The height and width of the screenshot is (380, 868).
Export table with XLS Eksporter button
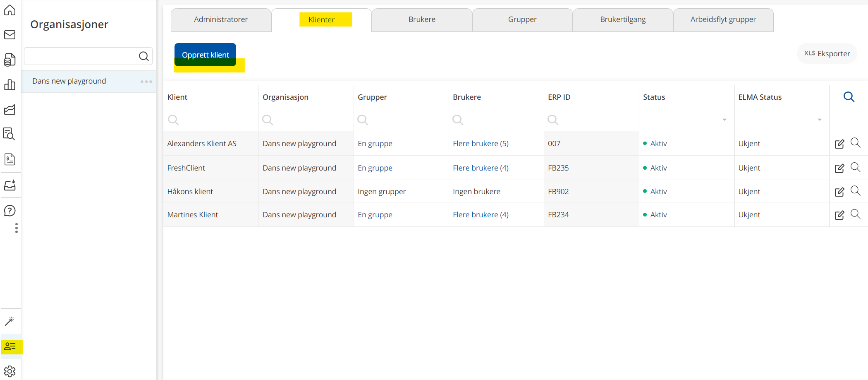point(827,54)
